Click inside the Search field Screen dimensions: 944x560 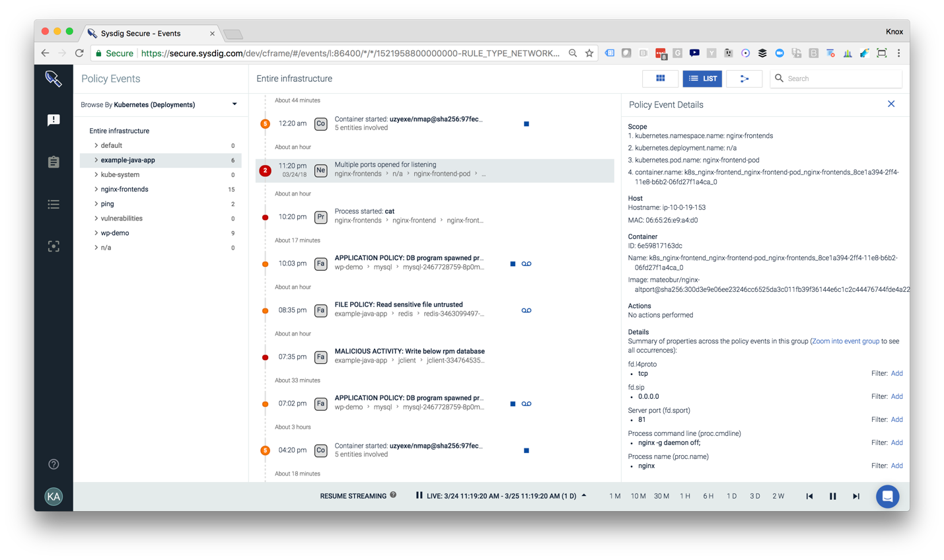[836, 78]
